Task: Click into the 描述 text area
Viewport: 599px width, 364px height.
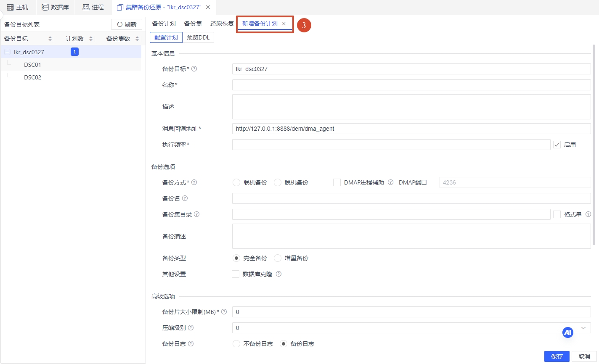Action: pos(411,107)
